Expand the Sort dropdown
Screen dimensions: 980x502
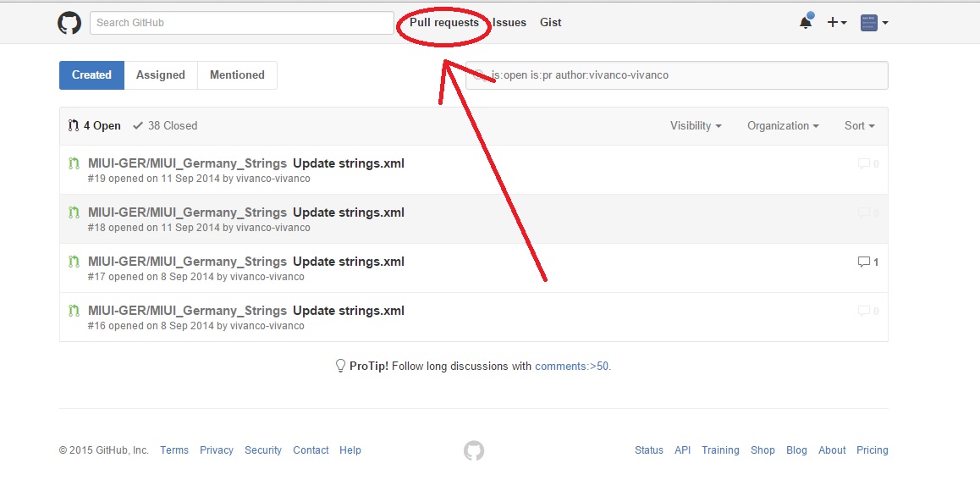pyautogui.click(x=859, y=125)
